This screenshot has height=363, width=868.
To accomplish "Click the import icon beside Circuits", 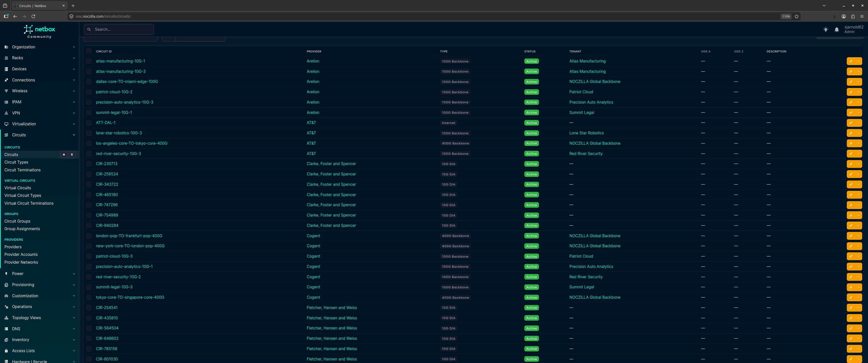I will point(72,155).
